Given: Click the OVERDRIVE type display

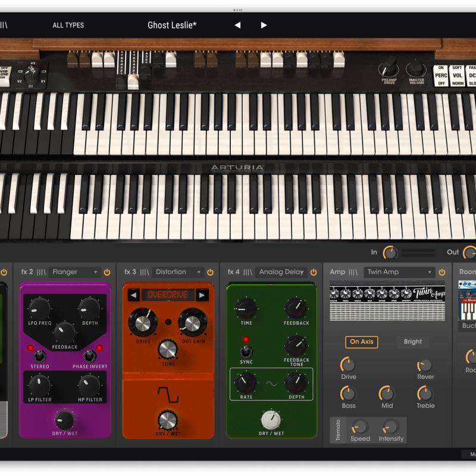Looking at the screenshot, I should pyautogui.click(x=168, y=295).
